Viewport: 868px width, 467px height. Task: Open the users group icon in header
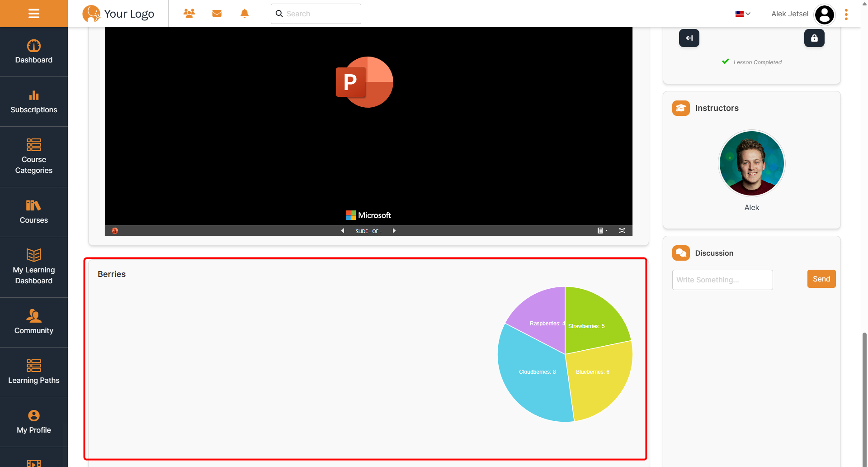[189, 14]
